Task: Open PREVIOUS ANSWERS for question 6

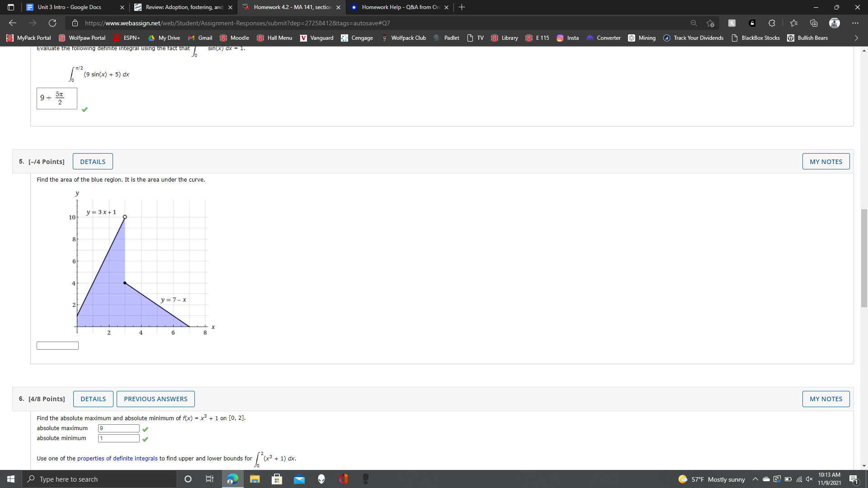Action: 156,399
